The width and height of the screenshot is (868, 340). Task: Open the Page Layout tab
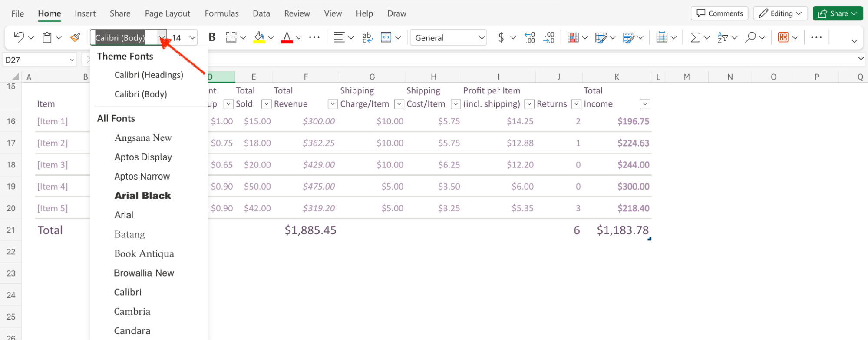click(x=167, y=13)
